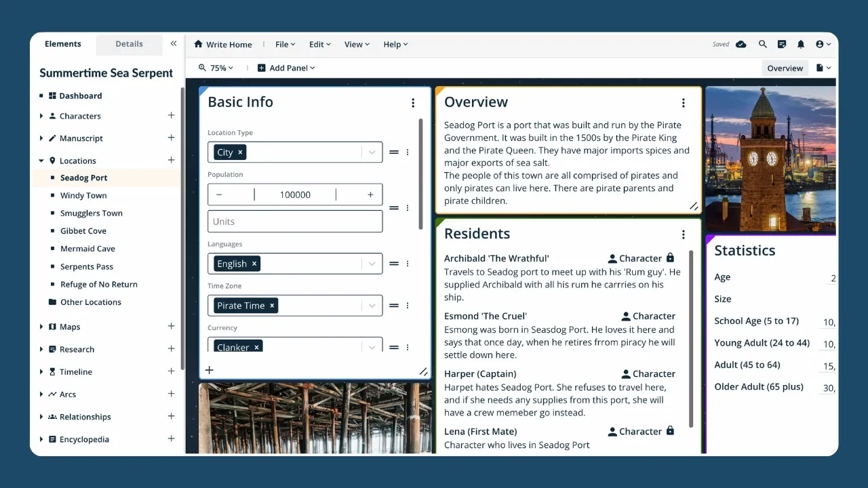Click the Write Home button
Viewport: 868px width, 488px height.
tap(223, 45)
